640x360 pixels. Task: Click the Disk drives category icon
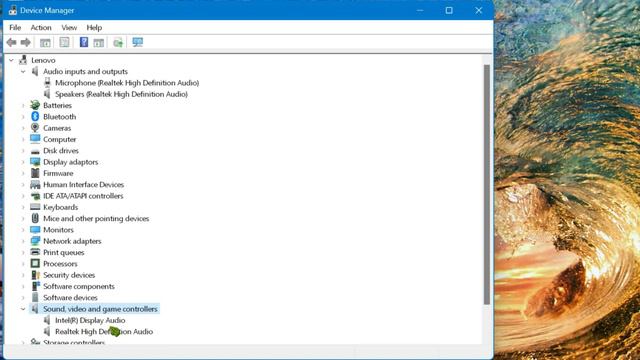(35, 151)
